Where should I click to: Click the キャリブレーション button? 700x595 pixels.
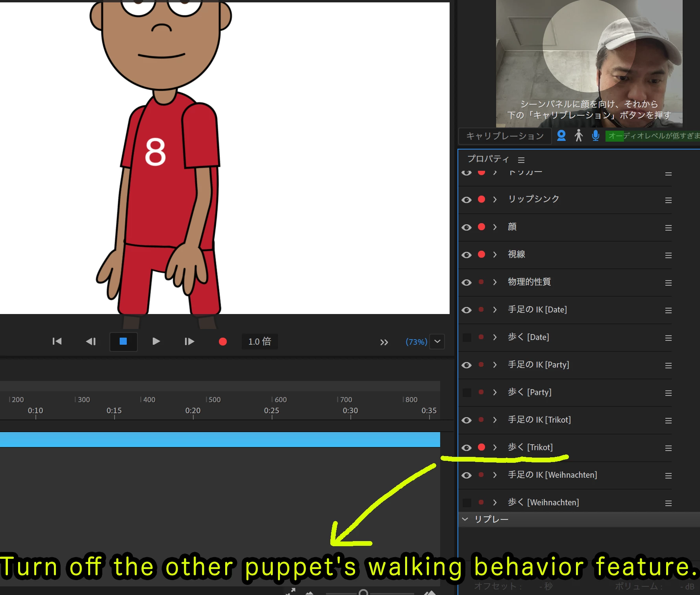coord(505,136)
